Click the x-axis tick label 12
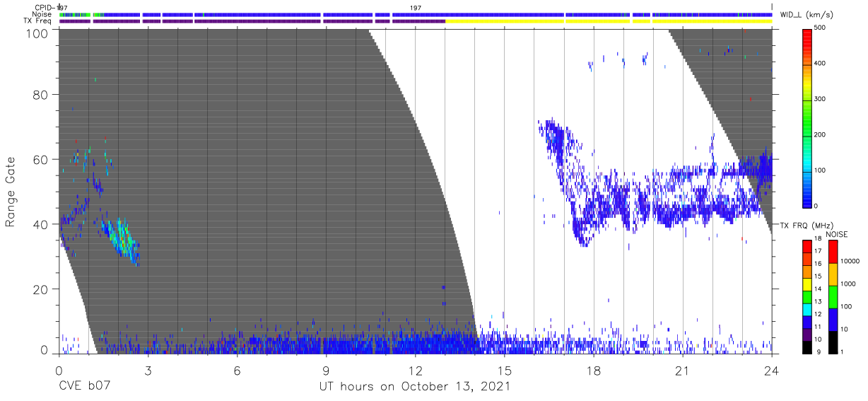The image size is (868, 401). coord(415,371)
